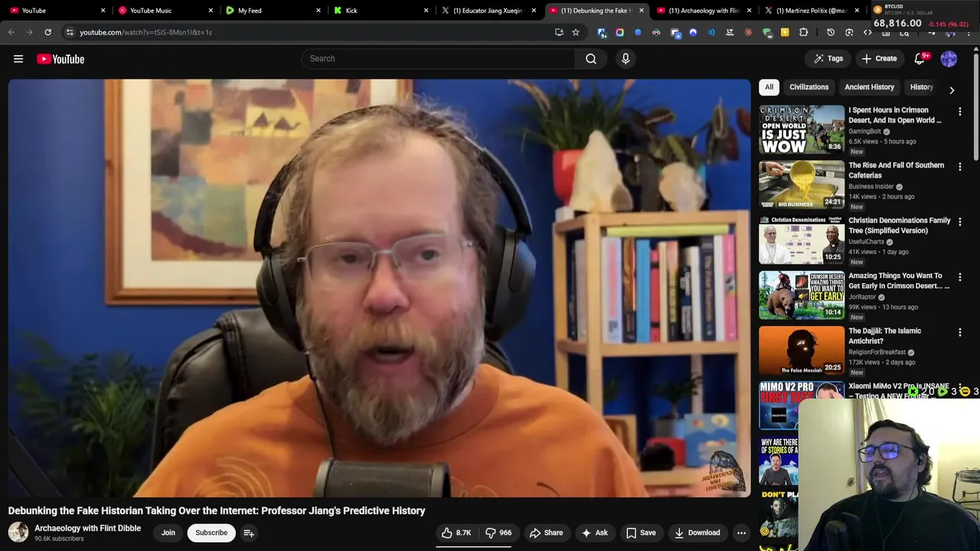Open the Christian Denominations video thumbnail
980x551 pixels.
point(802,240)
